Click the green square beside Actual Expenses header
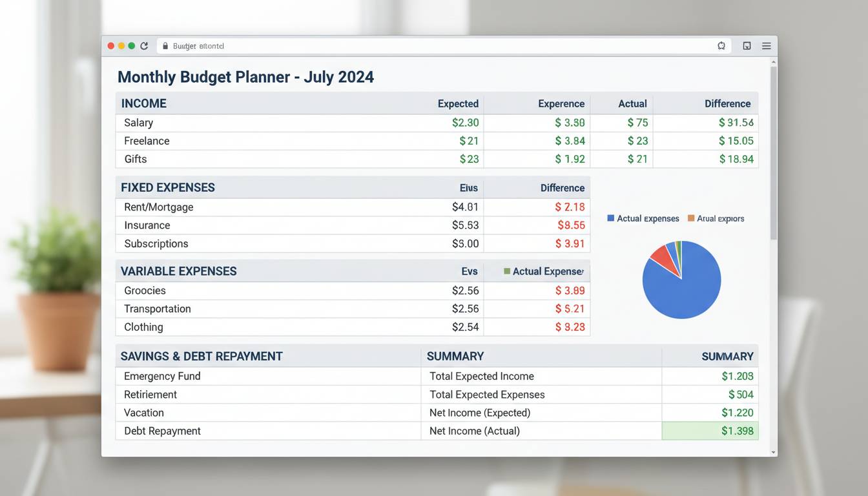 507,271
